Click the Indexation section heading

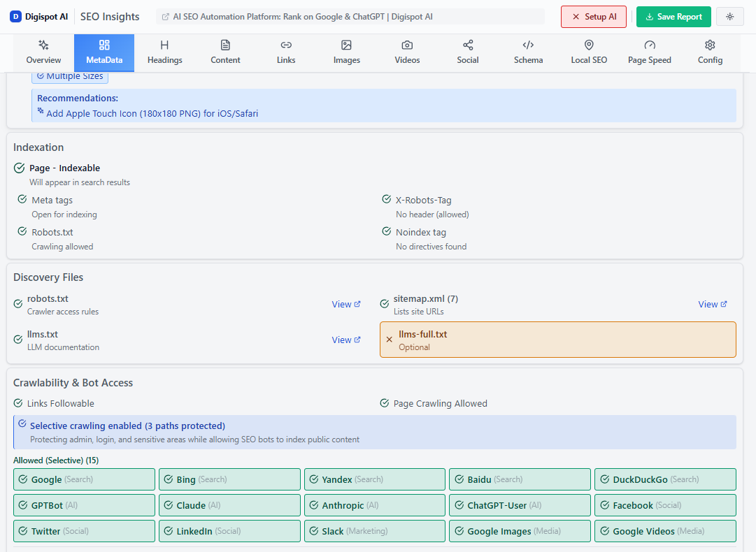pos(38,147)
